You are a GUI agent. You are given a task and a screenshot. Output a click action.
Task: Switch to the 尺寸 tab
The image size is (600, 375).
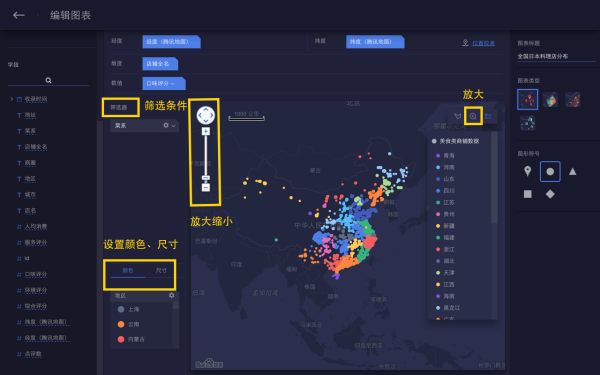161,271
